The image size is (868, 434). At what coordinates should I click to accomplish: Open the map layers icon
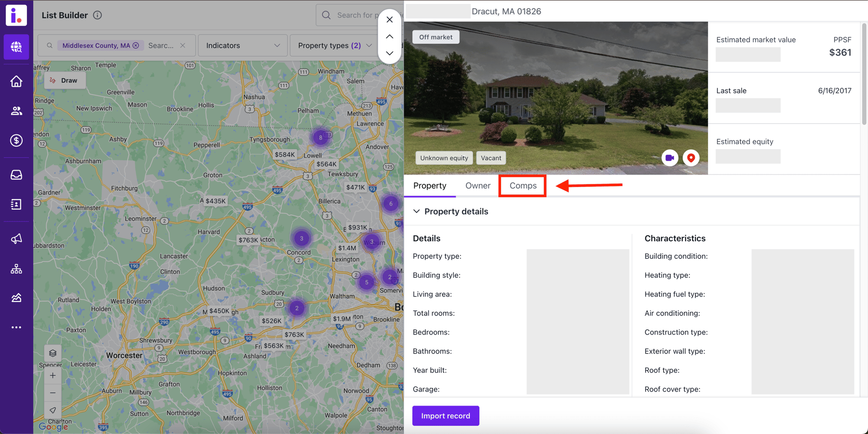click(53, 353)
